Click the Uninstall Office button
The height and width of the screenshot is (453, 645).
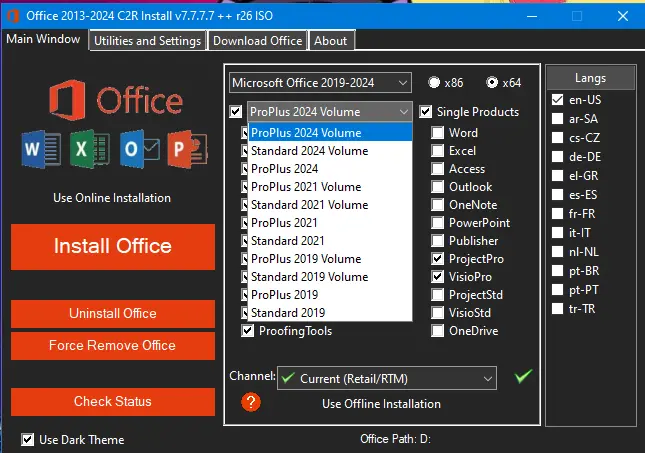(113, 314)
